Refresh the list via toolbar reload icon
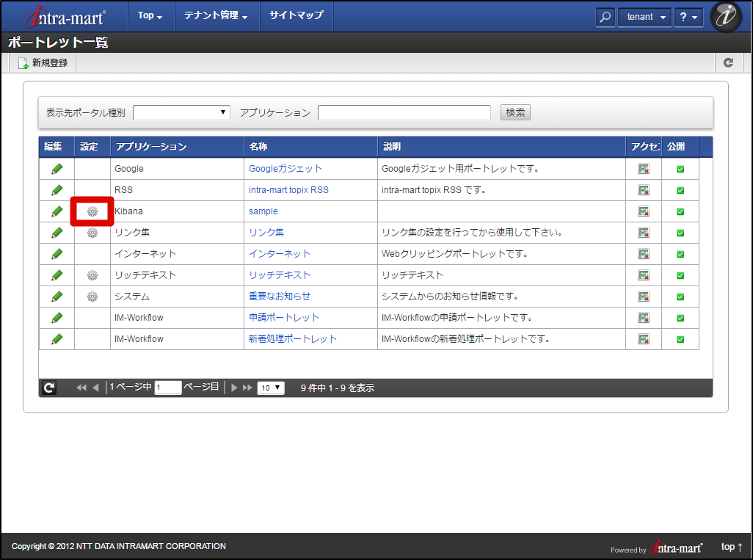753x560 pixels. 728,62
